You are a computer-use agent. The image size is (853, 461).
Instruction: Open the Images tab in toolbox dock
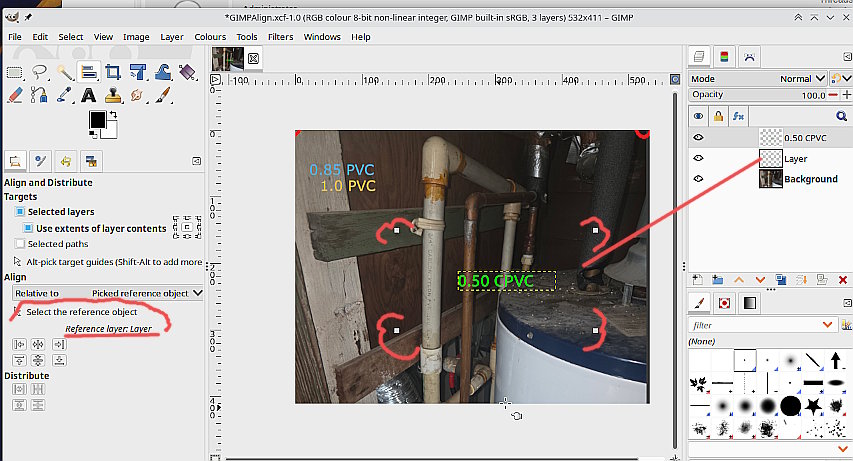91,161
